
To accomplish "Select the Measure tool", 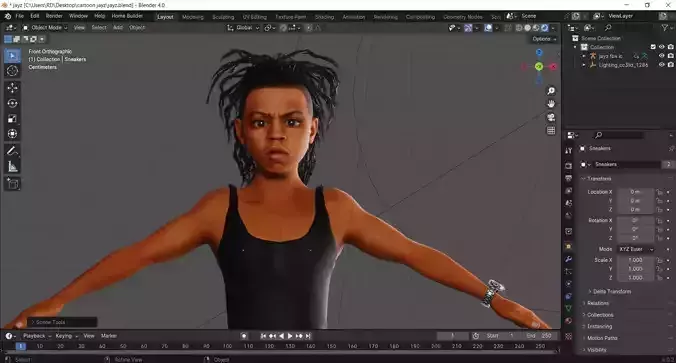I will coord(12,166).
